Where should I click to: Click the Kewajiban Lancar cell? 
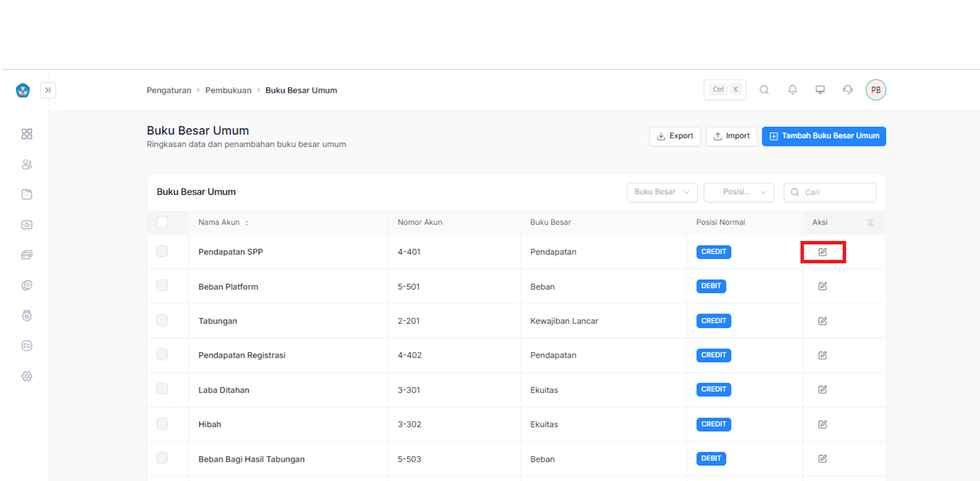point(564,321)
